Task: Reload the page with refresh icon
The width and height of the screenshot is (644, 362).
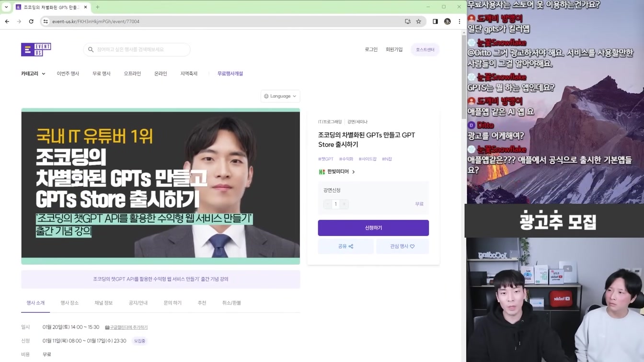Action: pos(31,22)
